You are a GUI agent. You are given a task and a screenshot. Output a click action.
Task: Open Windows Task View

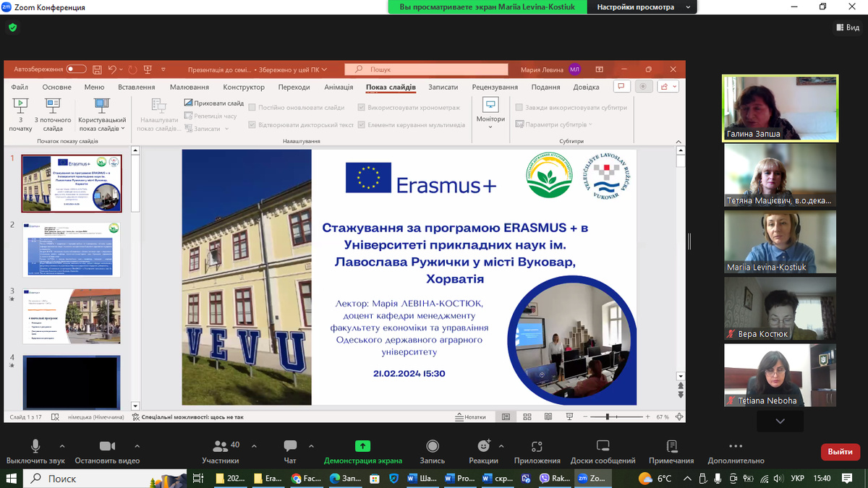(199, 479)
